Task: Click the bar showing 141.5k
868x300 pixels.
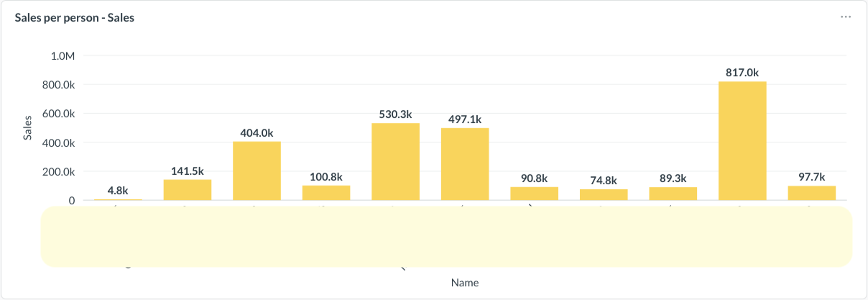Action: tap(188, 189)
